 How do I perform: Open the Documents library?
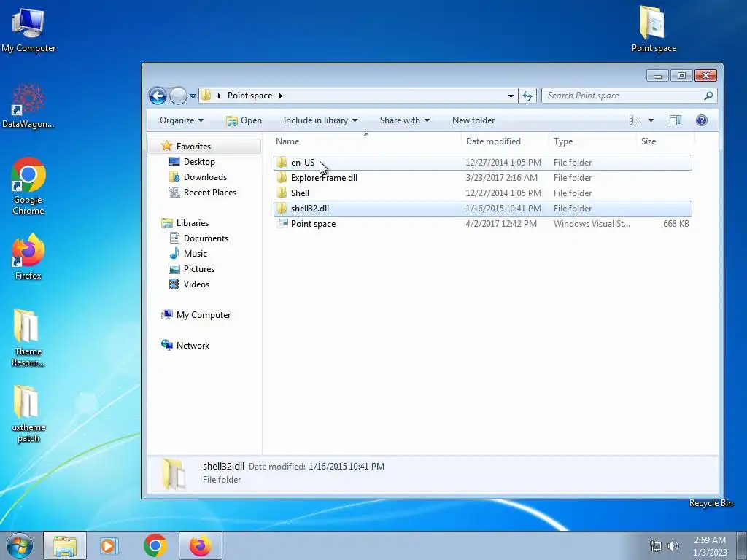point(206,238)
